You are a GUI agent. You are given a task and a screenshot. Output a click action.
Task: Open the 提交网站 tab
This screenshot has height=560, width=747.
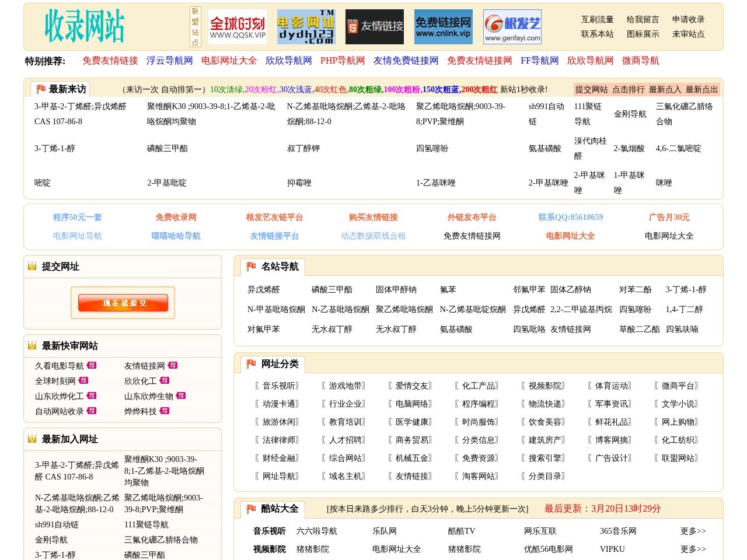click(x=591, y=89)
